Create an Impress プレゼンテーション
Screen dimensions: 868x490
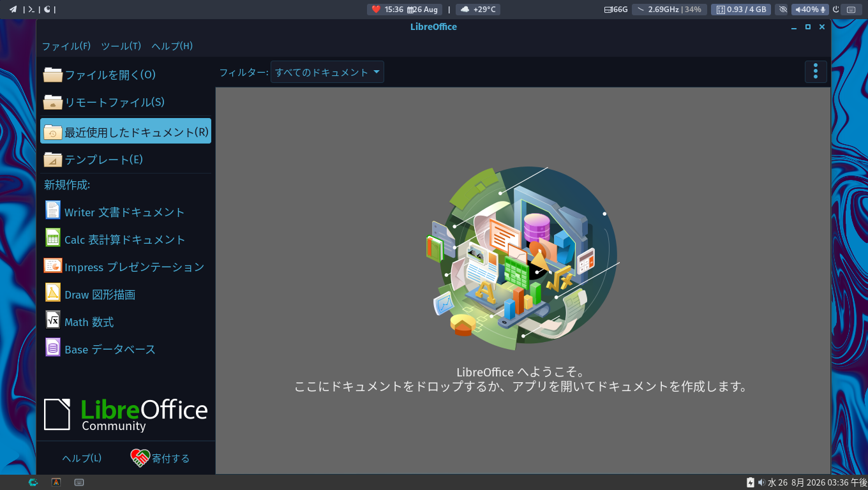[x=126, y=267]
